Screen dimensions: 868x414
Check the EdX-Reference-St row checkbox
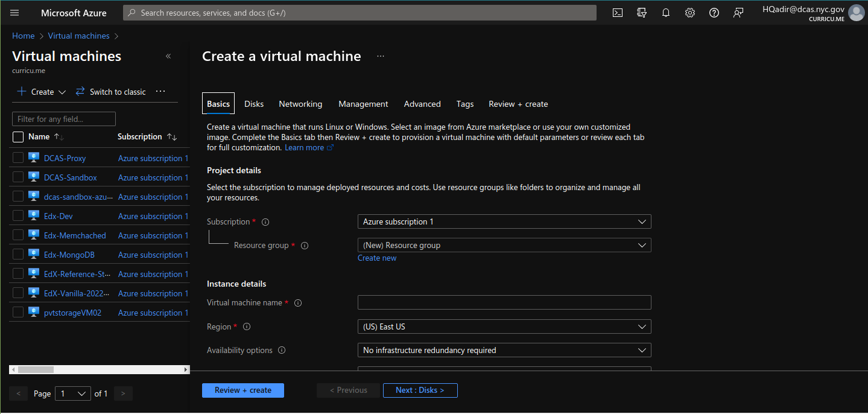click(18, 274)
